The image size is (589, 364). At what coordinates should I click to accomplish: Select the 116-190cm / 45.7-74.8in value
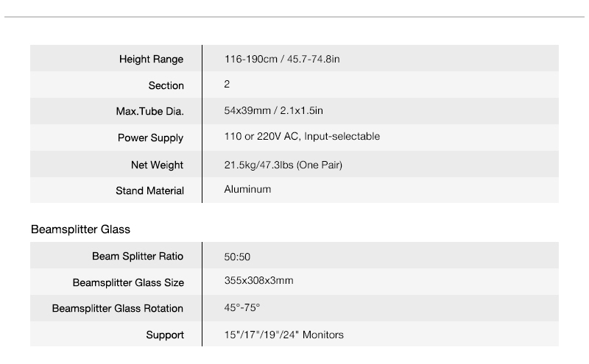pos(282,59)
